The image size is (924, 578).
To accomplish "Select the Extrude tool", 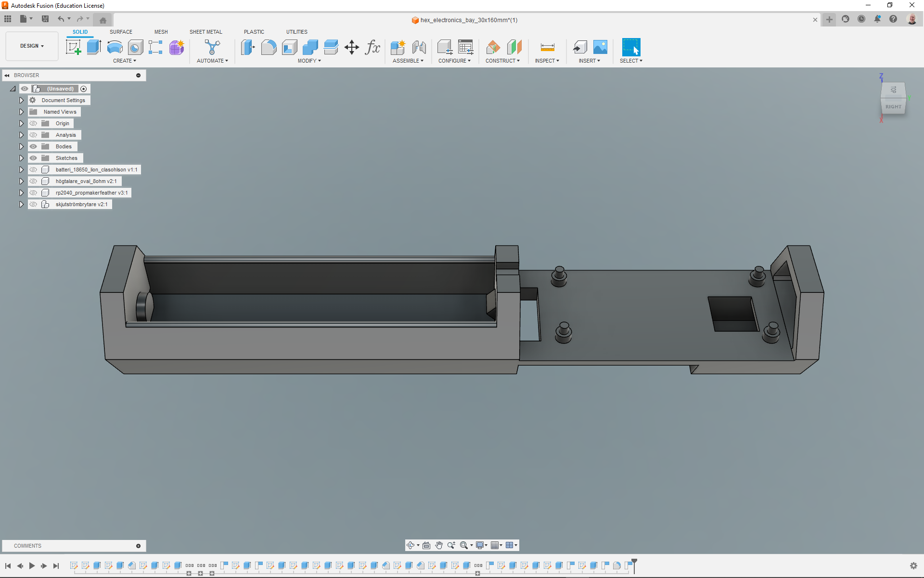I will [x=94, y=47].
